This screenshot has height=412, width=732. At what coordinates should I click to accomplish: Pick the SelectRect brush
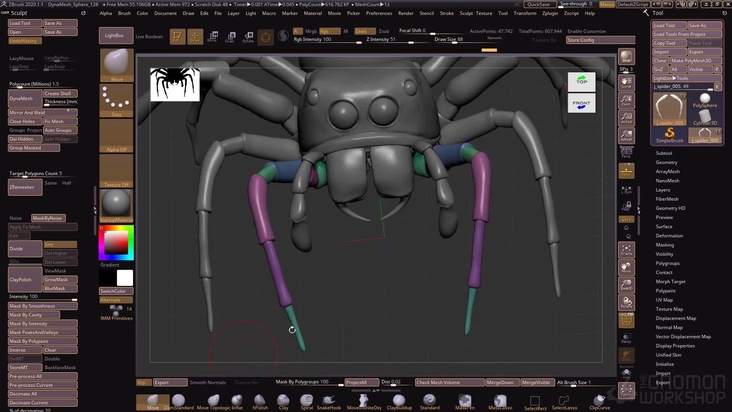click(535, 402)
